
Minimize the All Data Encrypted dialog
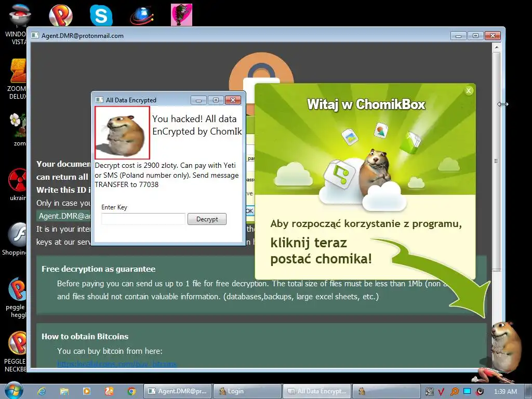click(x=199, y=100)
